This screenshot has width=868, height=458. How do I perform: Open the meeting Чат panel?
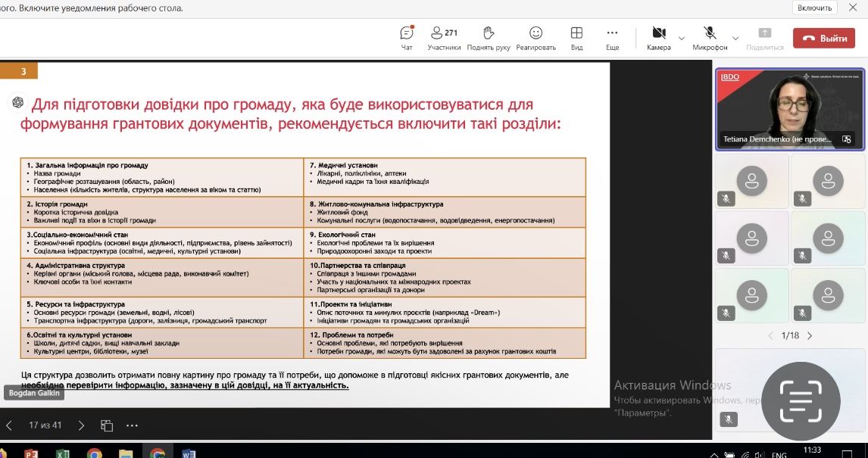pos(407,38)
